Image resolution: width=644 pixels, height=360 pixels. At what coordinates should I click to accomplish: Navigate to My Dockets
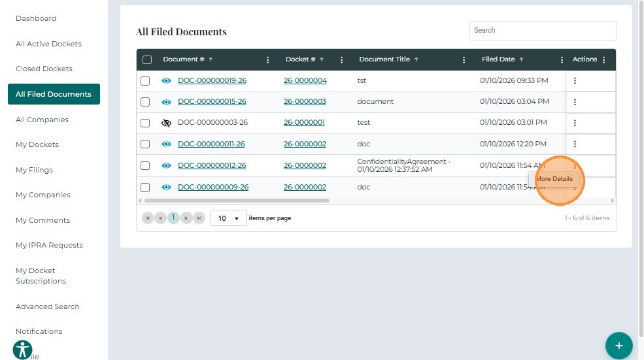(x=37, y=144)
